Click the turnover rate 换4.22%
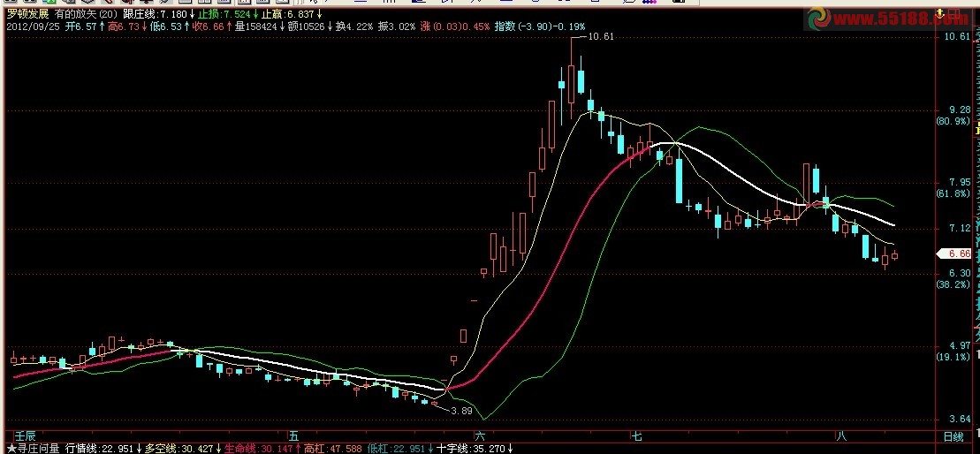Image resolution: width=980 pixels, height=454 pixels. click(x=353, y=26)
